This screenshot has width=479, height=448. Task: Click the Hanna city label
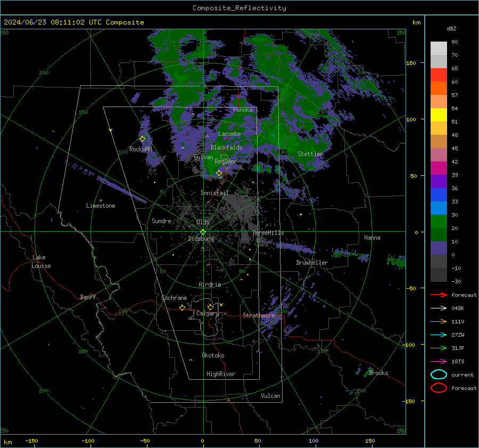coord(372,238)
